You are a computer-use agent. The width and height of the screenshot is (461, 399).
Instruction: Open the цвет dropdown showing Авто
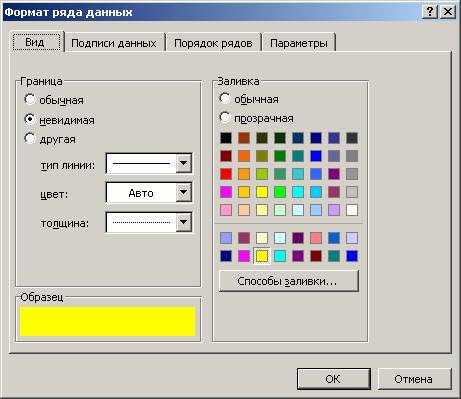coord(184,192)
